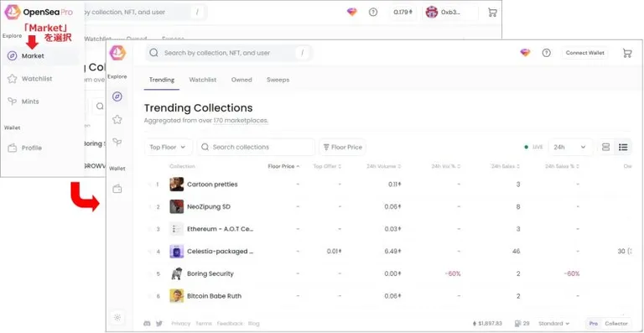Open the rewards gem icon in front window
This screenshot has height=333, width=644.
[525, 53]
